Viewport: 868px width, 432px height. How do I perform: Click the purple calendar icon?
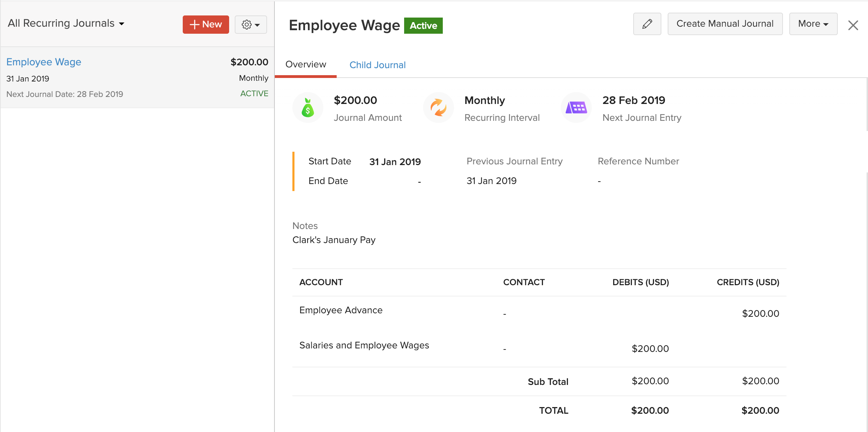576,108
